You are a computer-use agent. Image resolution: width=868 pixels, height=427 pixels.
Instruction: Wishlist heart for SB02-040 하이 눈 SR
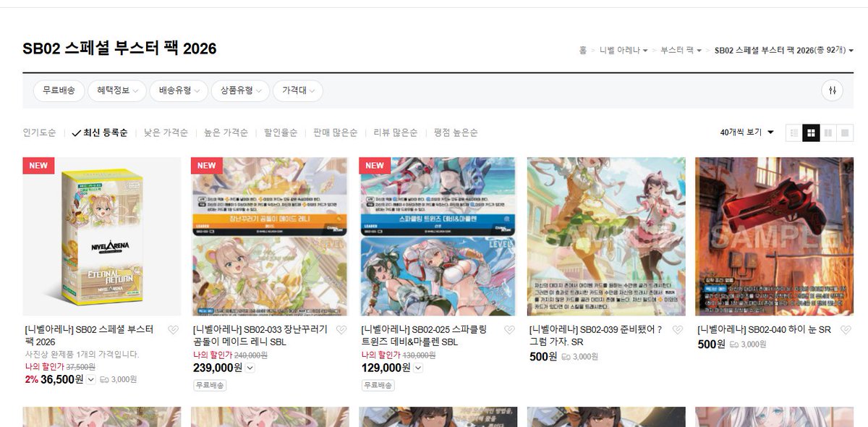pyautogui.click(x=845, y=330)
